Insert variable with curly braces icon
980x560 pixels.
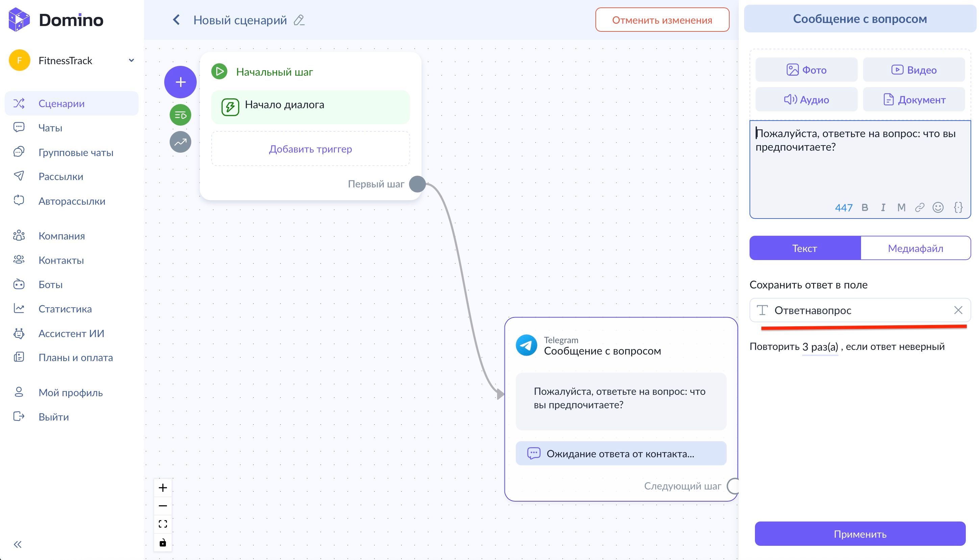tap(958, 208)
